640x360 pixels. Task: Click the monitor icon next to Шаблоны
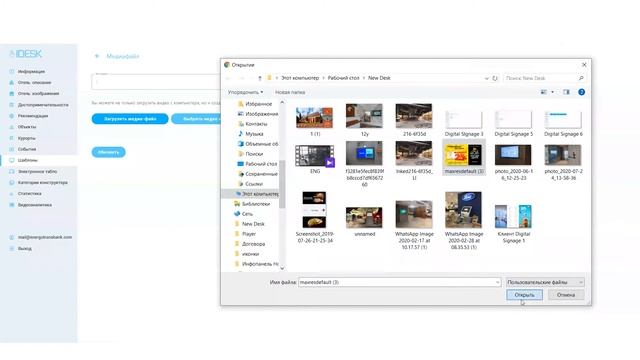coord(11,160)
